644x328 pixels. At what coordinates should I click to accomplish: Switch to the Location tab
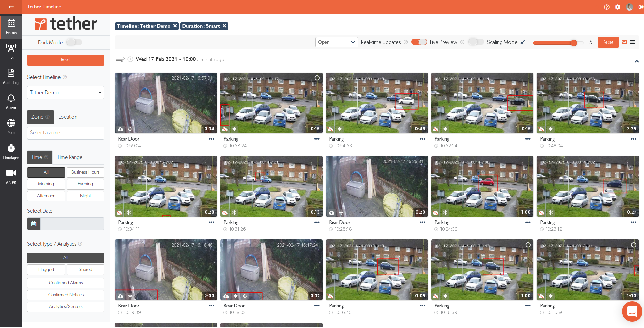coord(68,117)
